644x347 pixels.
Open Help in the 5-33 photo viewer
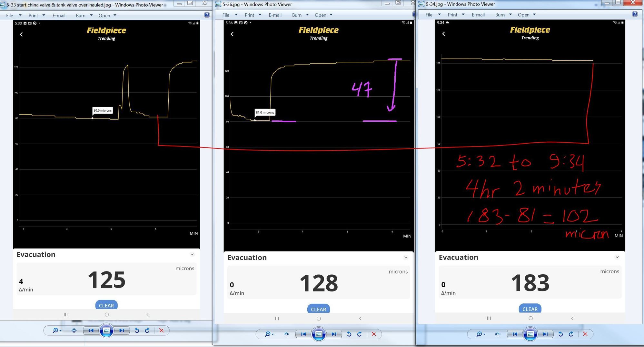pyautogui.click(x=207, y=15)
